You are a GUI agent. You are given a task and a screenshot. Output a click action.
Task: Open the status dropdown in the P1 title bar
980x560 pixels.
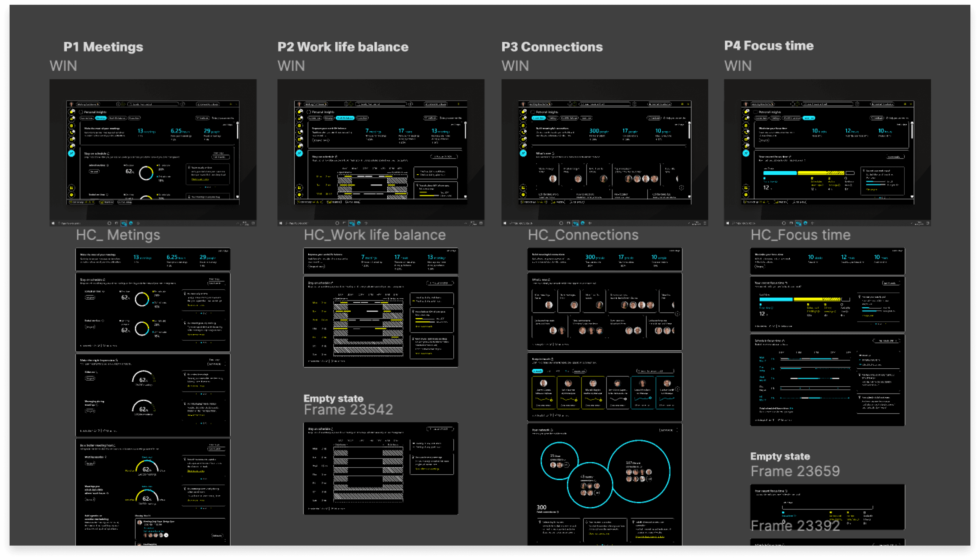pyautogui.click(x=88, y=104)
